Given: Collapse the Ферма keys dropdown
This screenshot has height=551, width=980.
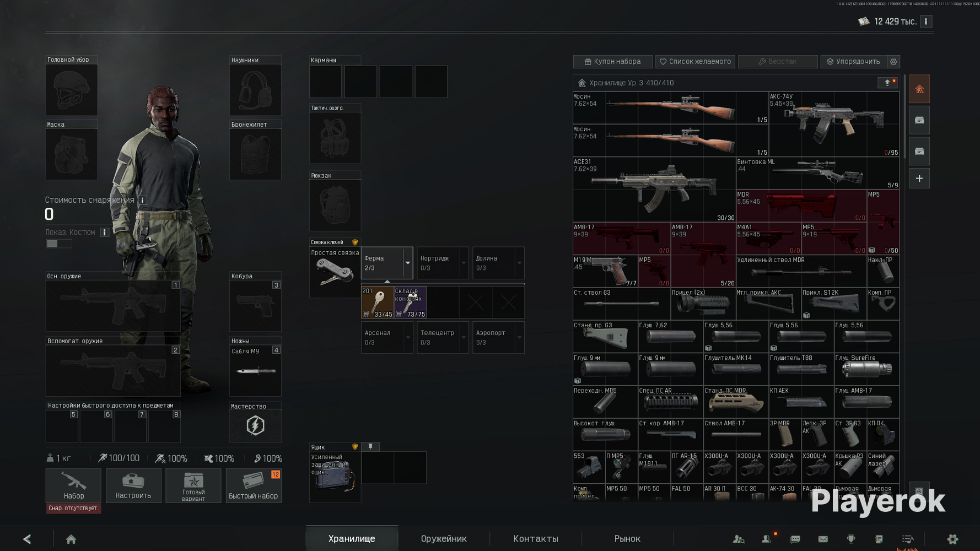Looking at the screenshot, I should [408, 263].
